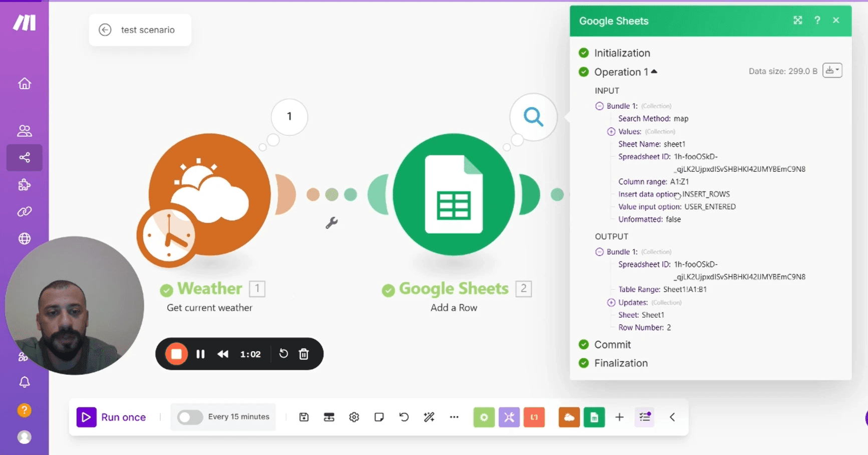
Task: Open the green Google Sheets favorite in the toolbar
Action: click(594, 417)
